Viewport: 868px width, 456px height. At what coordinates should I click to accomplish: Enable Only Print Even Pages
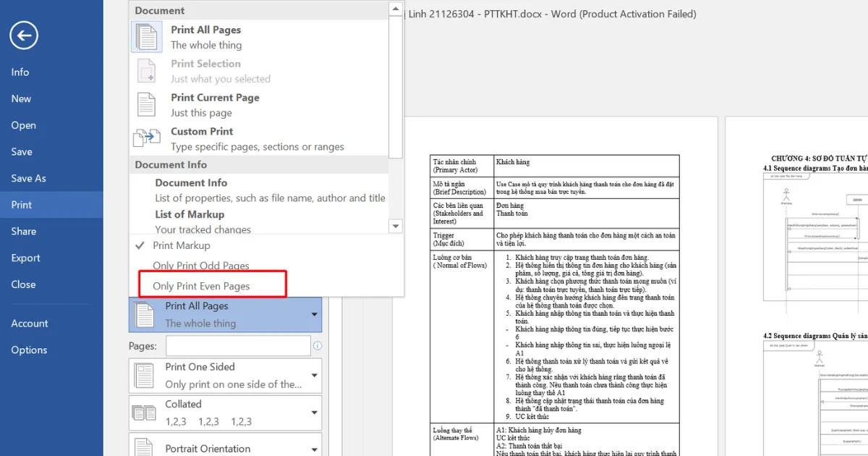pyautogui.click(x=201, y=286)
